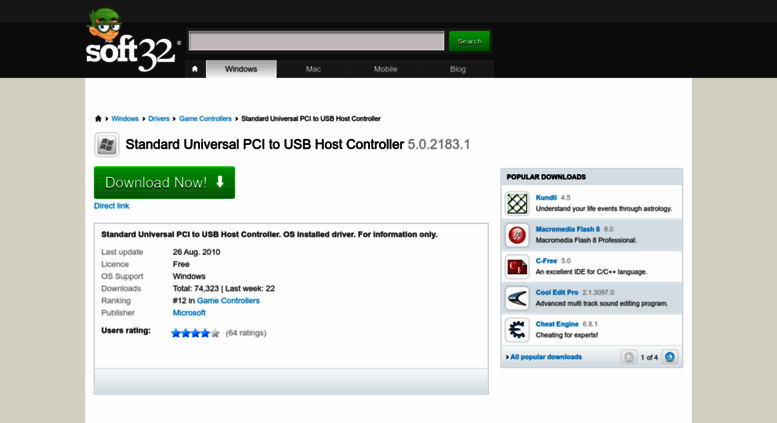Click the user rating stars
Viewport: 777px width, 423px height.
point(195,333)
